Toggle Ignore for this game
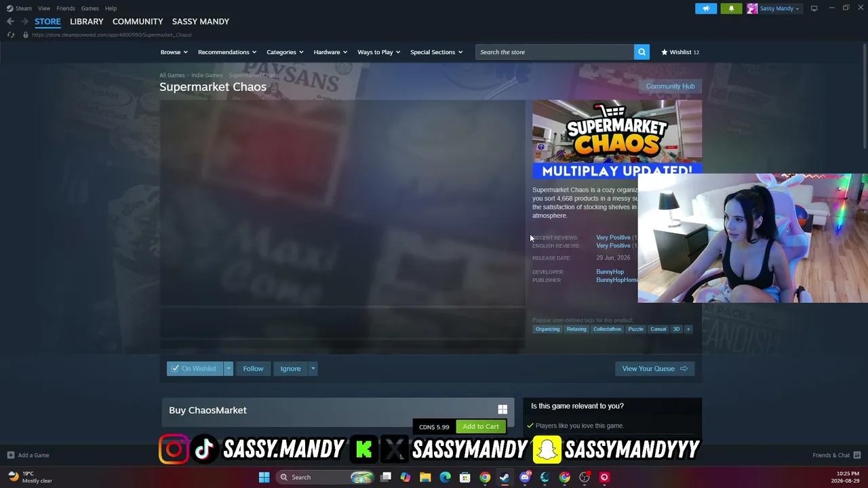 290,369
